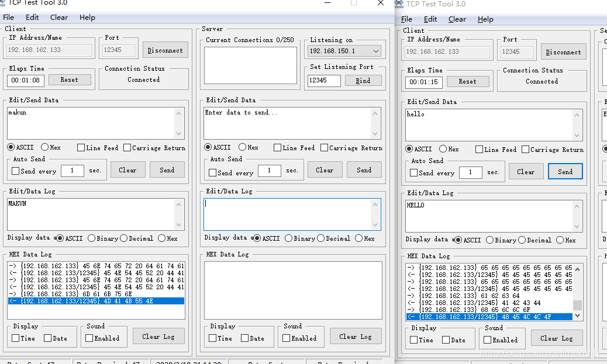Click Clear Log in Server panel
This screenshot has height=364, width=607.
coord(356,337)
